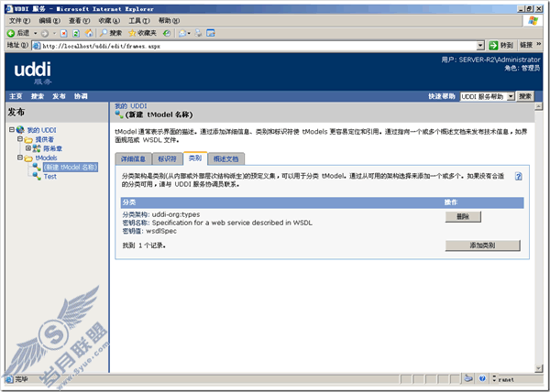Image resolution: width=550 pixels, height=392 pixels.
Task: Switch to the 概述文档 tab
Action: (x=225, y=159)
